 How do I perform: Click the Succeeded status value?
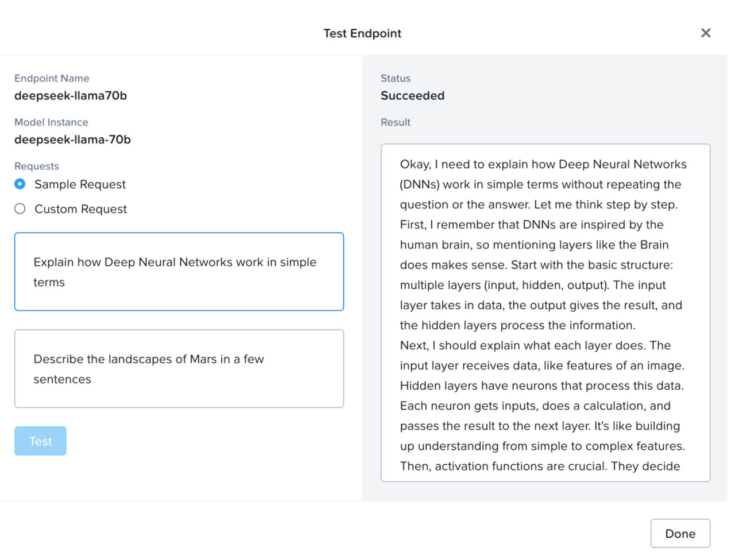click(x=412, y=95)
